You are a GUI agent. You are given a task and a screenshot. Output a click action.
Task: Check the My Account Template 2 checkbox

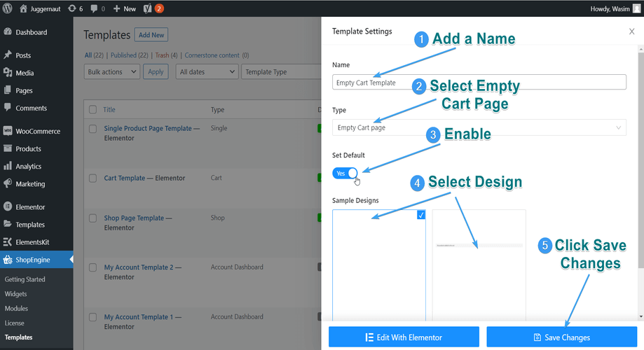[x=93, y=267]
